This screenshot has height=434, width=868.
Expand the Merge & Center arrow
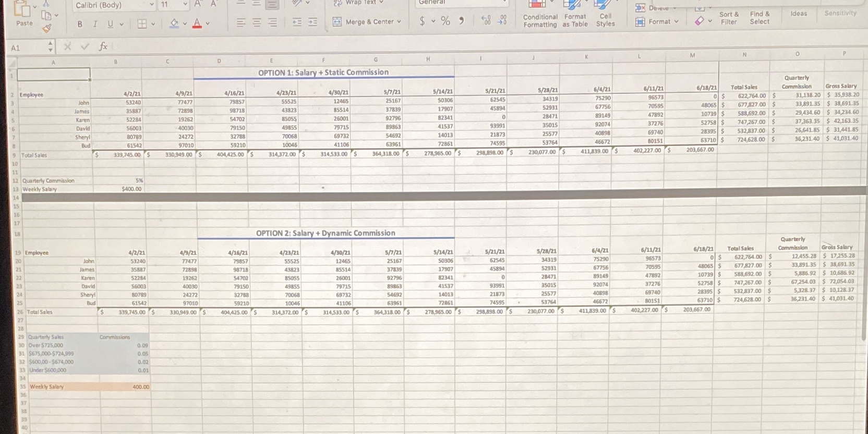pyautogui.click(x=399, y=22)
